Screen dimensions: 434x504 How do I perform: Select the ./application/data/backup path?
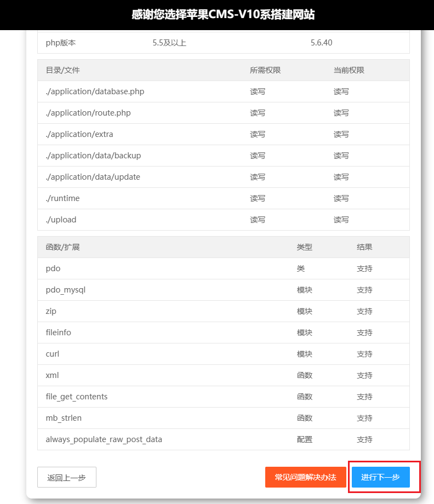pos(93,156)
